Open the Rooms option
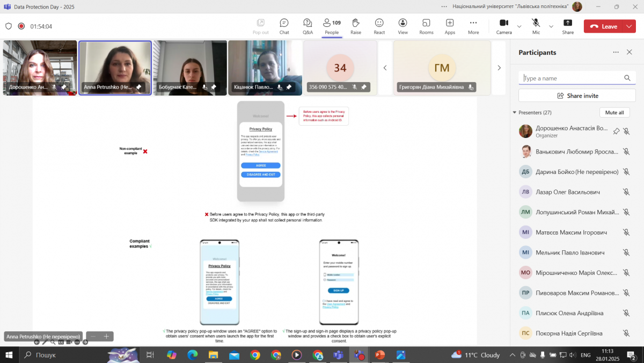This screenshot has height=363, width=644. [426, 26]
